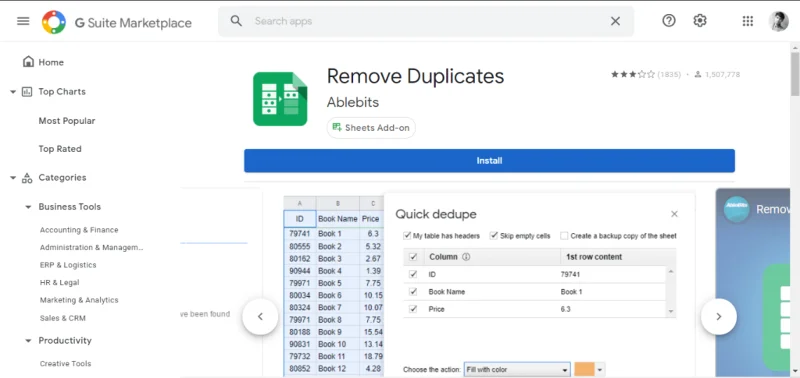Toggle the select-all Column header checkbox
The image size is (800, 378).
pos(413,257)
